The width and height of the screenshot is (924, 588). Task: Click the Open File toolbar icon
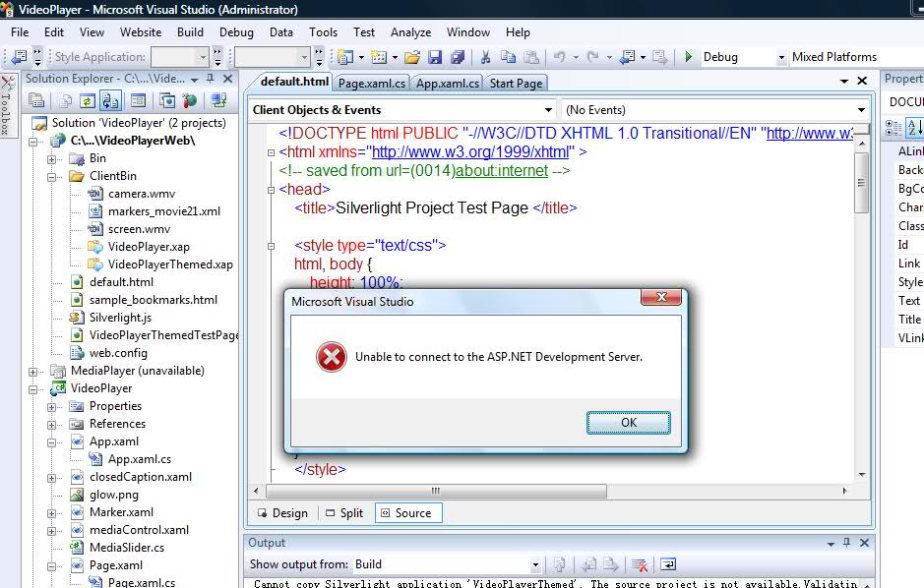tap(412, 57)
